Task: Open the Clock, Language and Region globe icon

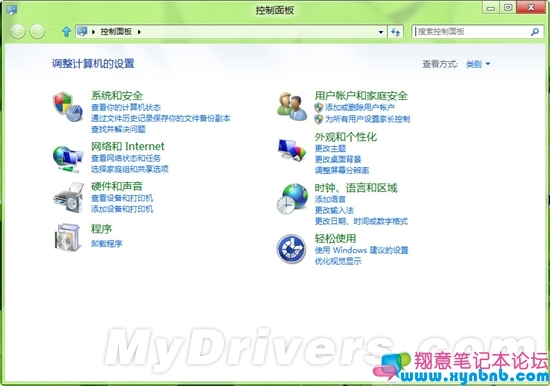Action: (x=292, y=199)
